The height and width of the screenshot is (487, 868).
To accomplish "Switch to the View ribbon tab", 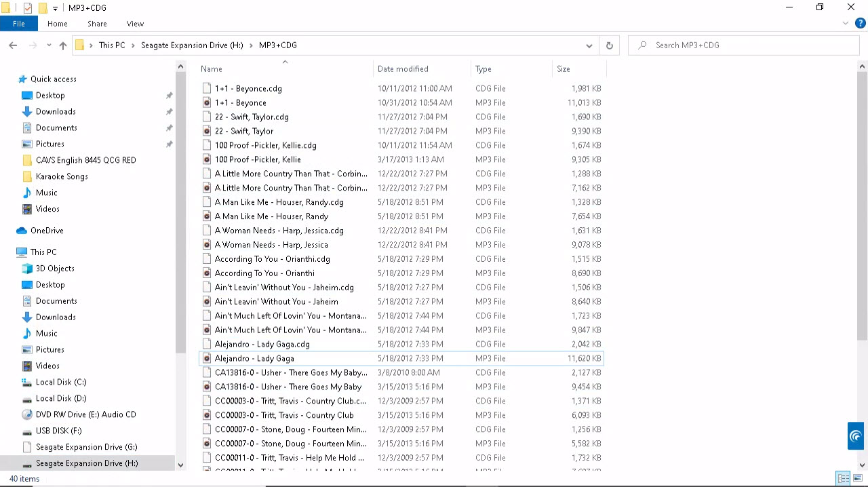I will [135, 24].
